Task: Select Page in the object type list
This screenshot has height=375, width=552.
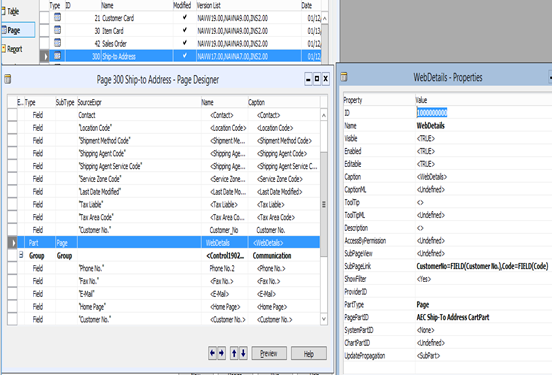Action: click(x=18, y=30)
